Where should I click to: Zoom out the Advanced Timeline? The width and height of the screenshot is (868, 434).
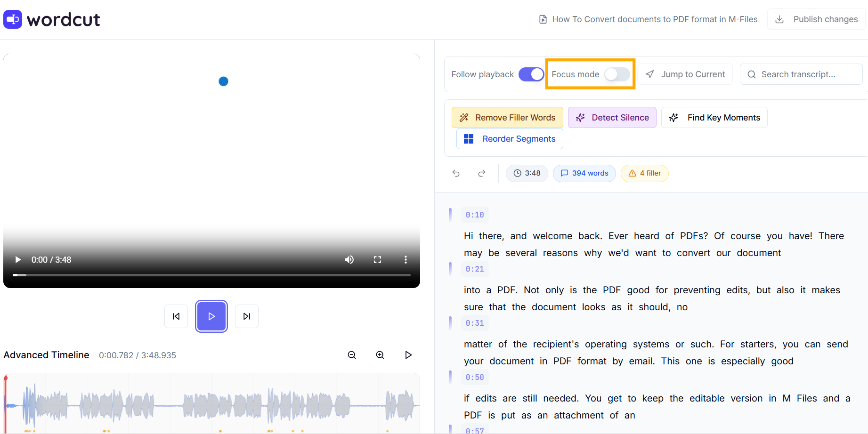coord(352,355)
